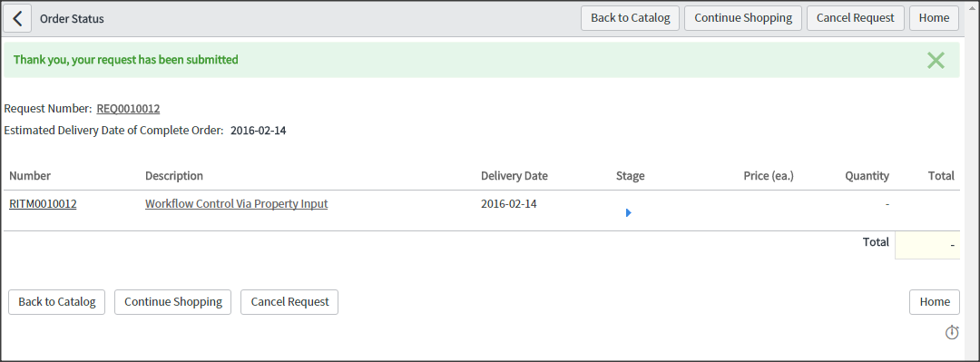Click the Thank you request submitted message
The width and height of the screenshot is (980, 362).
pyautogui.click(x=125, y=60)
